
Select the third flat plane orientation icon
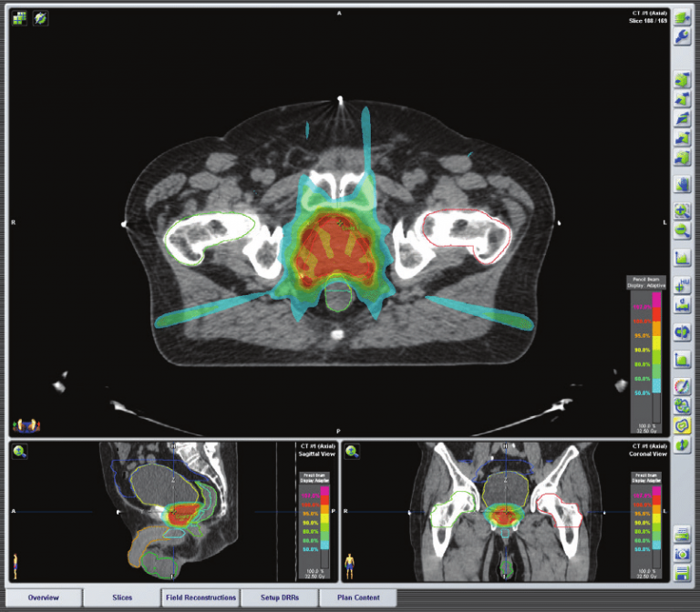coord(682,118)
